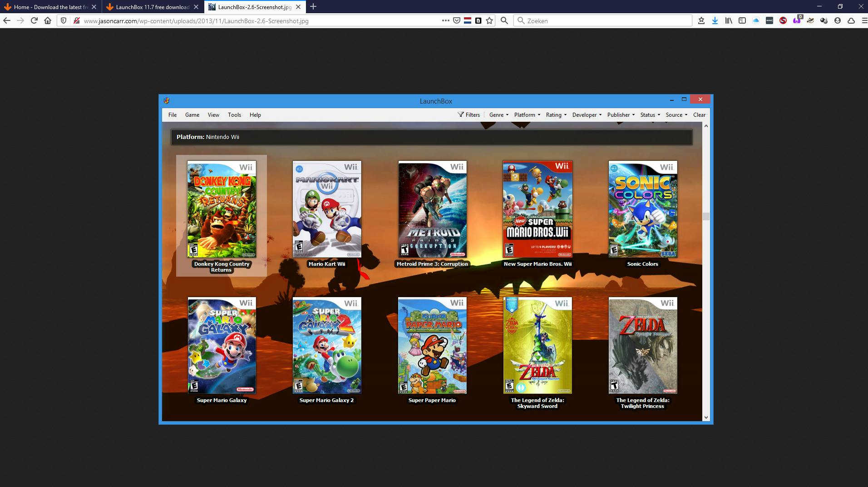
Task: Open page actions three-dot menu
Action: click(445, 20)
